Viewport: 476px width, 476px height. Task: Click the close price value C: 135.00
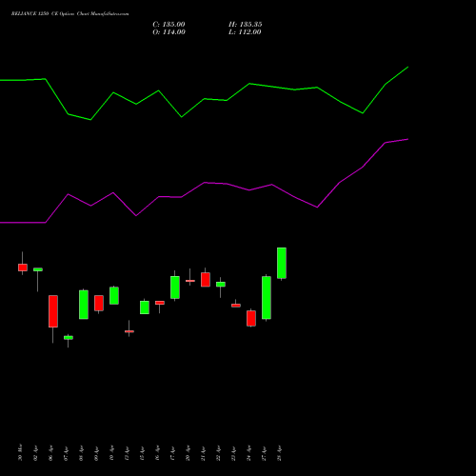(169, 25)
